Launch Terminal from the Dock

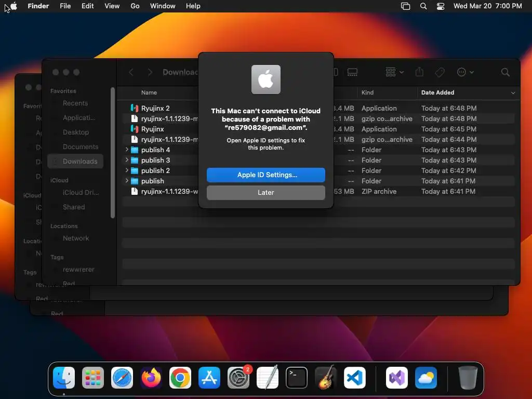tap(297, 378)
